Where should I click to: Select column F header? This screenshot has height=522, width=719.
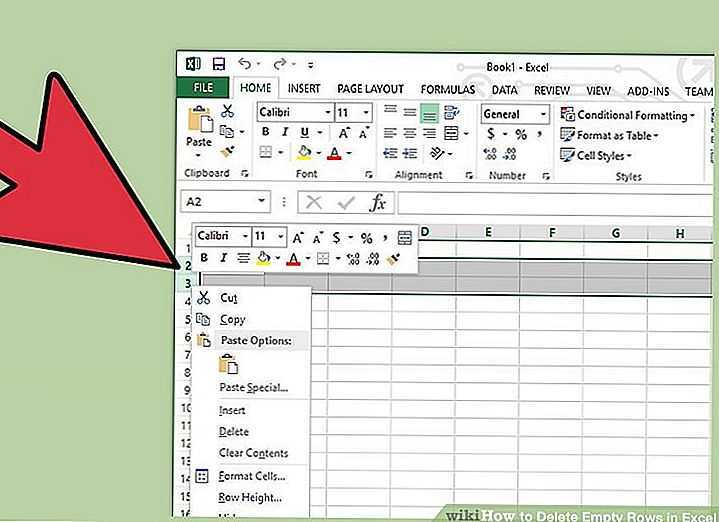(552, 233)
